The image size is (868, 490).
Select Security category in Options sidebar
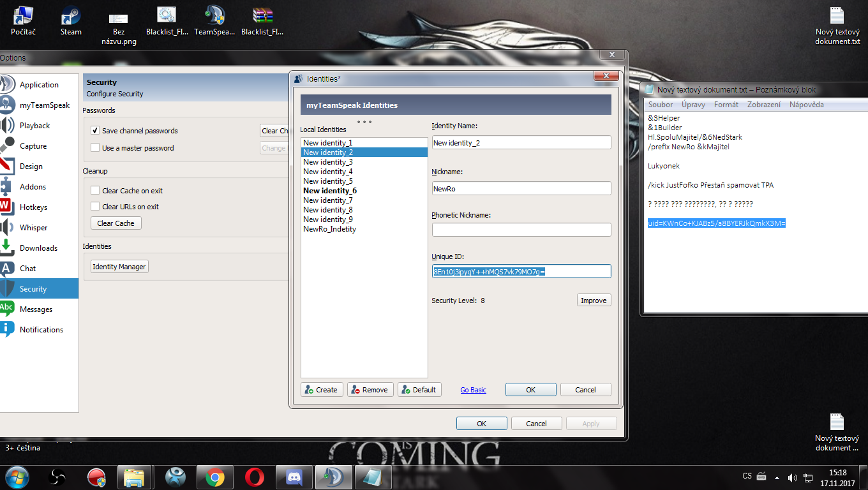[39, 289]
